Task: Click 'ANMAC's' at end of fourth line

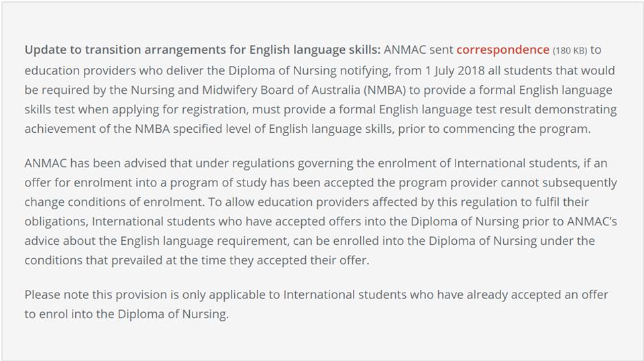Action: pyautogui.click(x=592, y=221)
